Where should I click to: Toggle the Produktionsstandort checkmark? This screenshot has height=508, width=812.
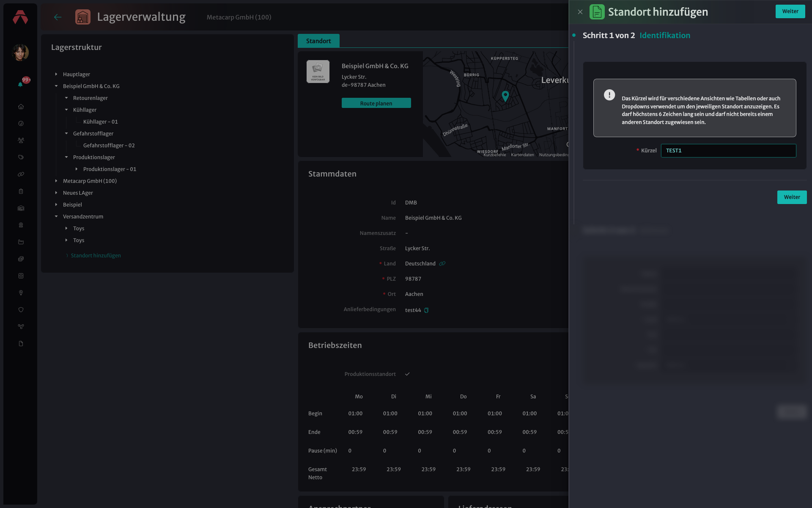[x=408, y=374]
